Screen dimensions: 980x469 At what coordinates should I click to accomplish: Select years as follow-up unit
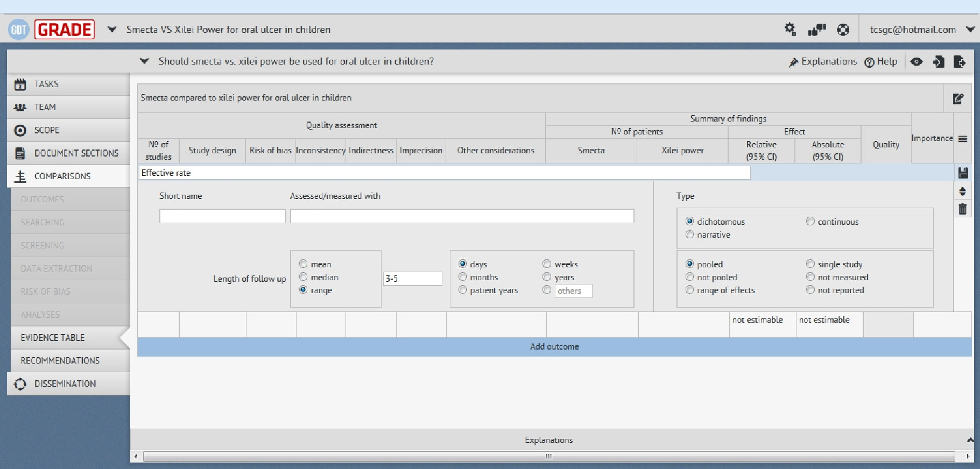[547, 276]
